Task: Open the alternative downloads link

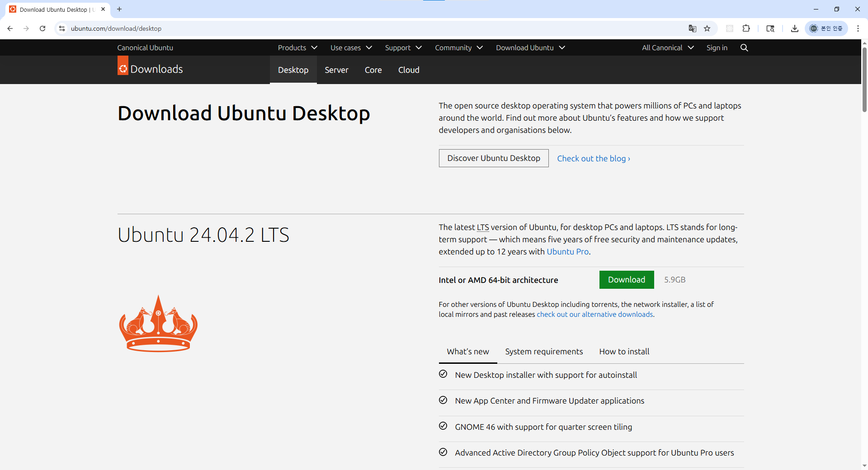Action: pyautogui.click(x=595, y=315)
